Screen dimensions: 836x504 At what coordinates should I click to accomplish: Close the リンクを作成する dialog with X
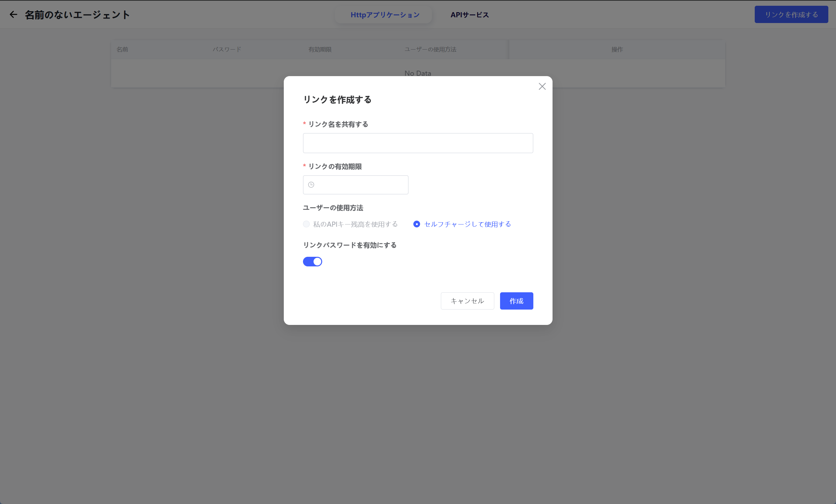542,86
